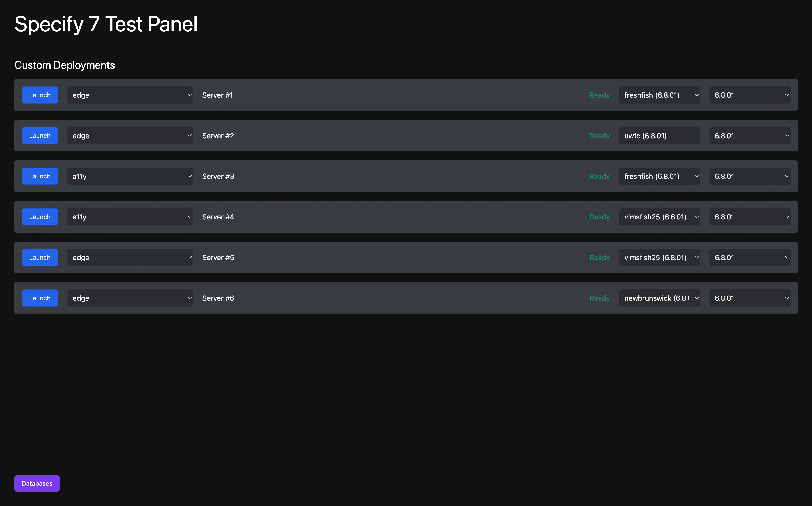This screenshot has height=506, width=812.
Task: Open Server #2 edge branch dropdown
Action: tap(130, 136)
